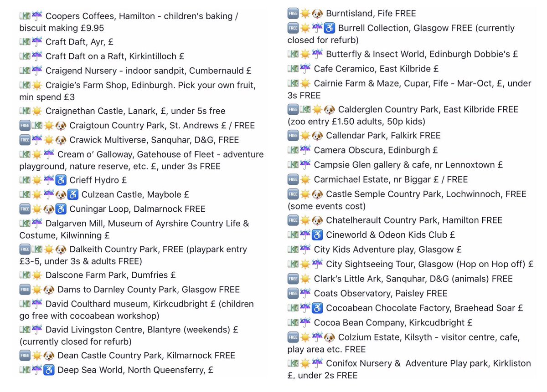Screen dimensions: 547x392
Task: Click the dog icon beside Colzium Estate
Action: click(x=329, y=338)
